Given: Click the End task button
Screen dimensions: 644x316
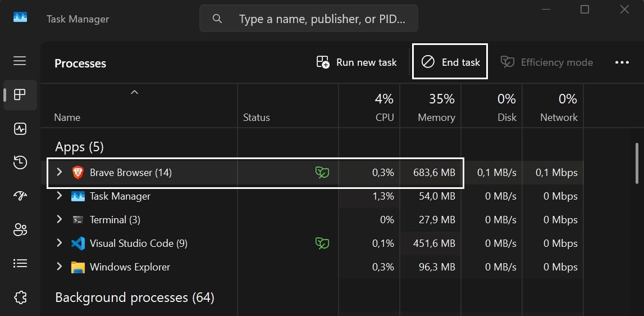Looking at the screenshot, I should (450, 62).
